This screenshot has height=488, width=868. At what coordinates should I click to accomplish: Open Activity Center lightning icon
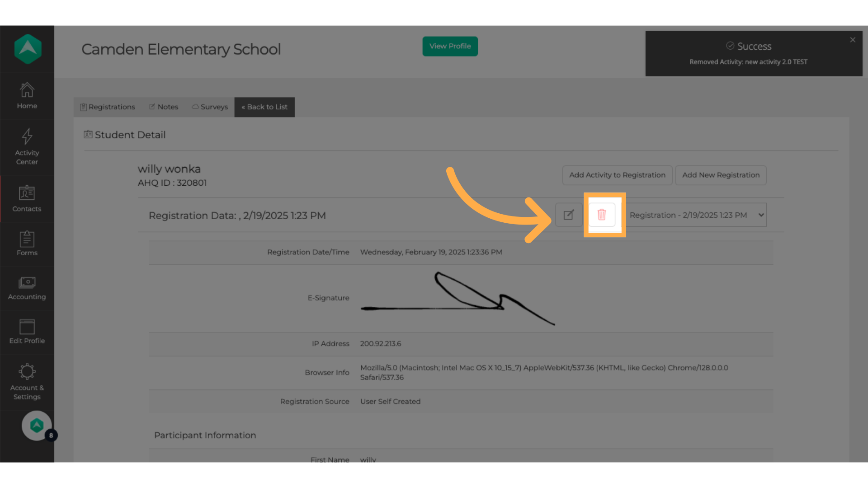[27, 146]
